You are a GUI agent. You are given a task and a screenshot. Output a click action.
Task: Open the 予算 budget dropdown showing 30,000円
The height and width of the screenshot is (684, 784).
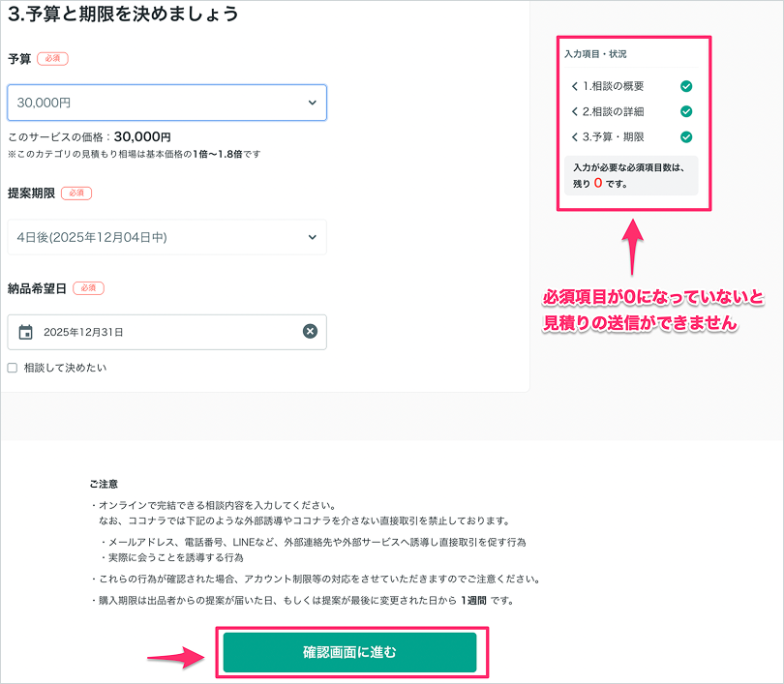[166, 103]
